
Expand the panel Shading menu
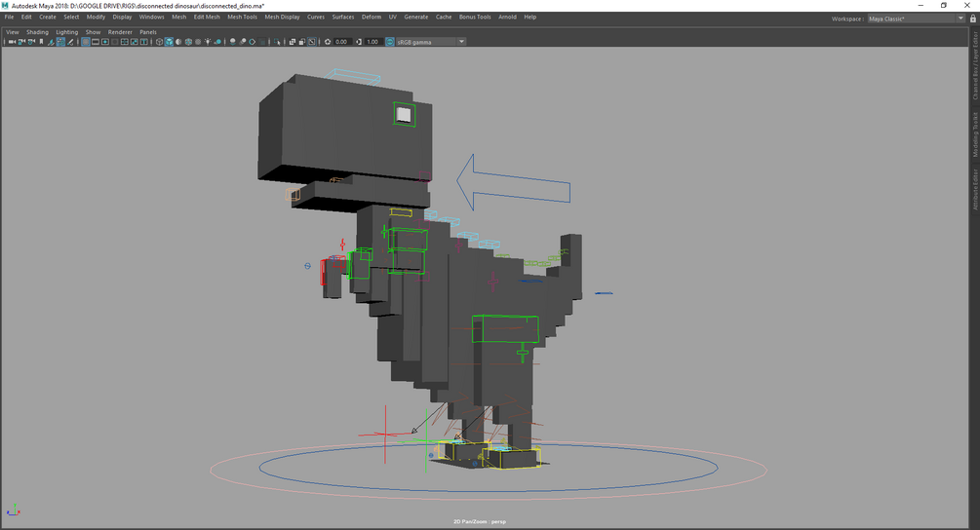(37, 32)
